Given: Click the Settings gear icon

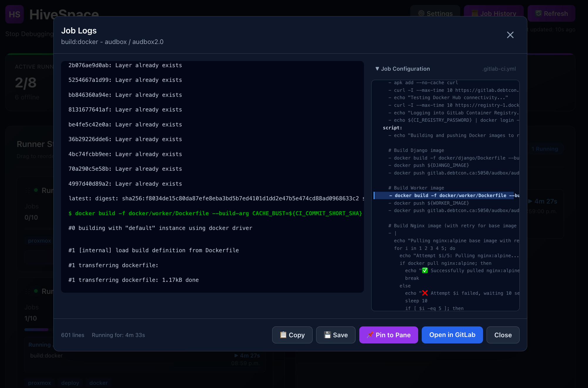Looking at the screenshot, I should [x=421, y=13].
